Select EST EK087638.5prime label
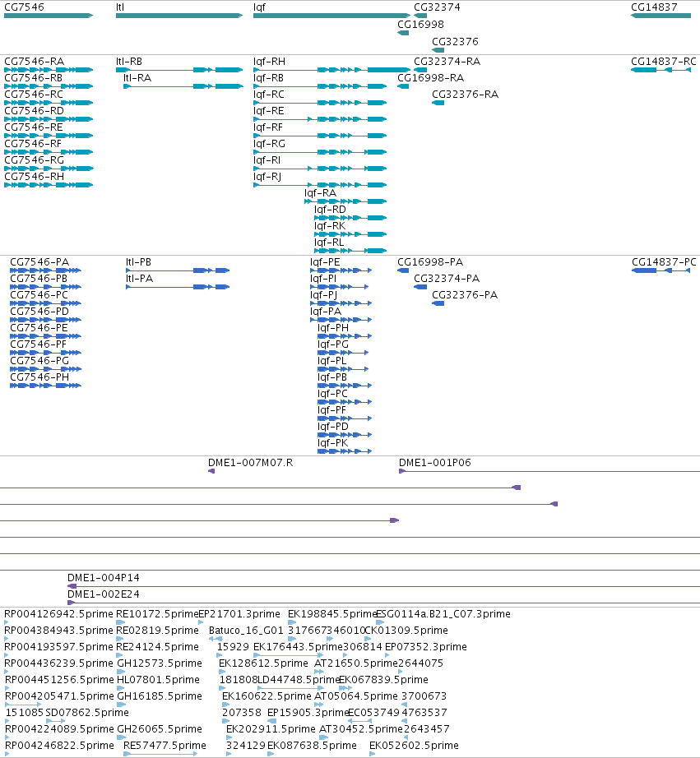Viewport: 700px width, 758px height. (312, 746)
